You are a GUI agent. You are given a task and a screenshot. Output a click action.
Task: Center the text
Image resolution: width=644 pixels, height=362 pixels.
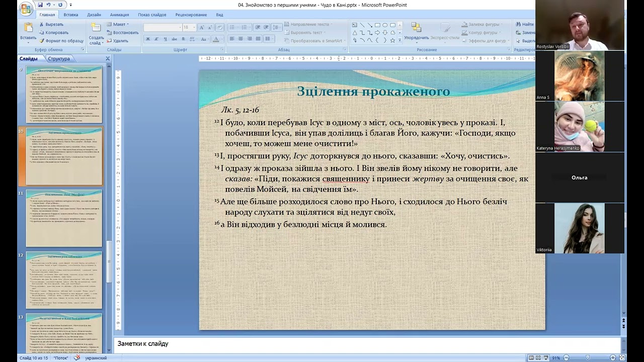(x=240, y=39)
